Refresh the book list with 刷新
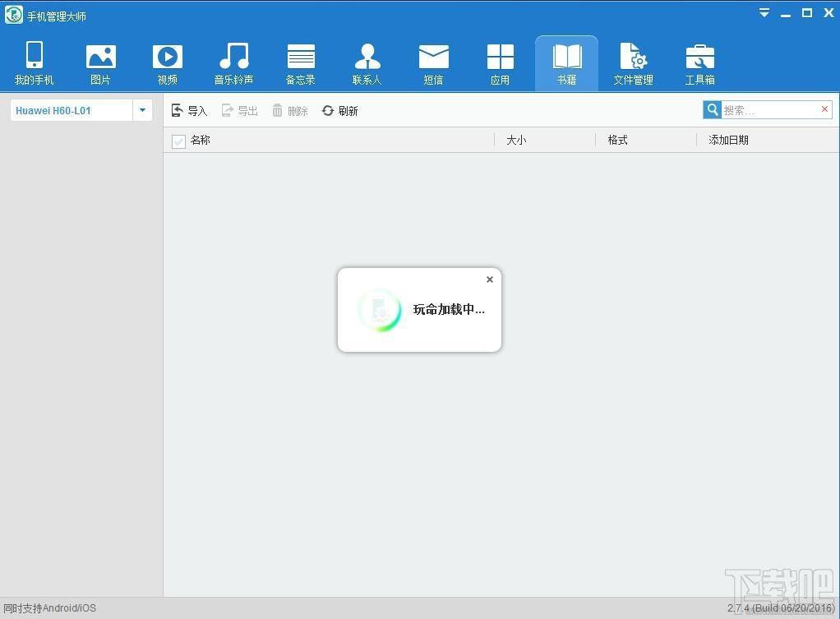The width and height of the screenshot is (840, 619). tap(339, 110)
